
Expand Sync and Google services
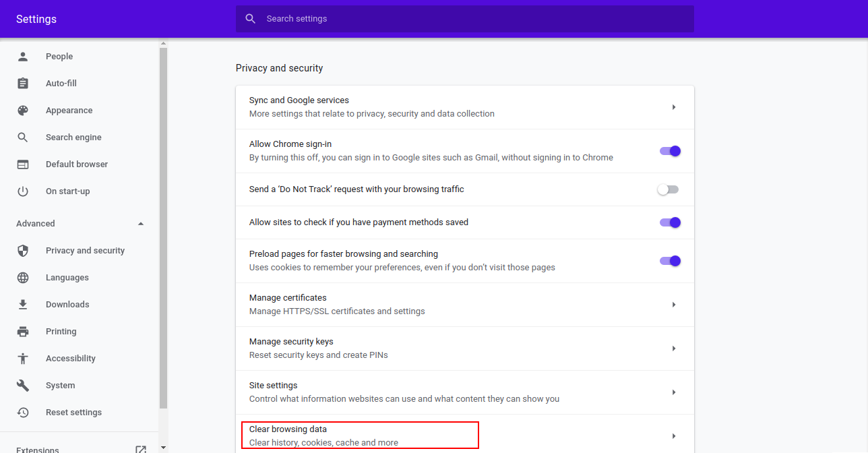pyautogui.click(x=673, y=107)
